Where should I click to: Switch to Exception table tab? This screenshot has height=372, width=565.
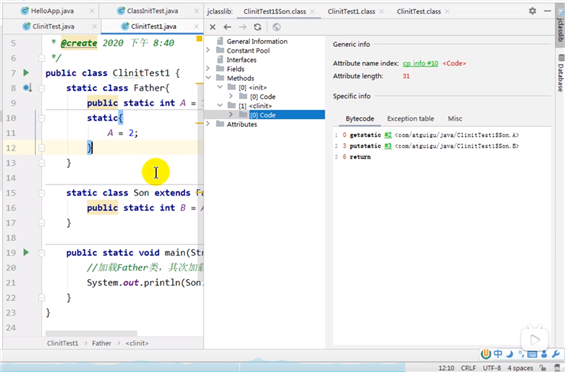pos(410,119)
